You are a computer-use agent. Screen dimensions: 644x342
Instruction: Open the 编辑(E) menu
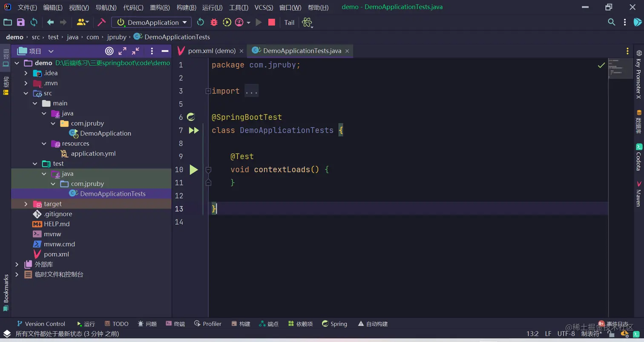point(53,8)
